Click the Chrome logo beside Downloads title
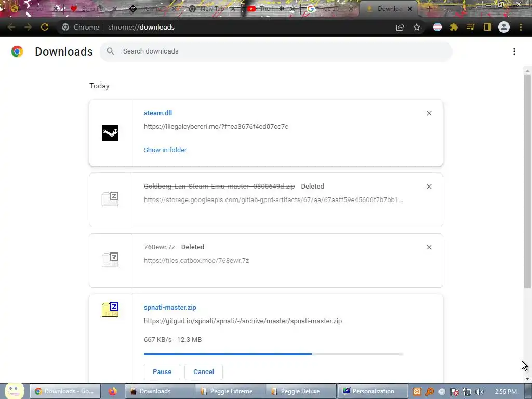 coord(17,51)
